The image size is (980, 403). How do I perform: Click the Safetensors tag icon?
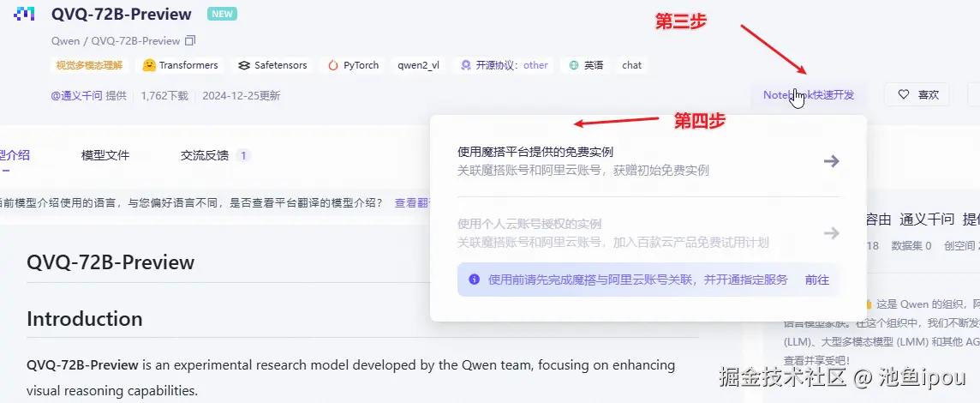244,65
